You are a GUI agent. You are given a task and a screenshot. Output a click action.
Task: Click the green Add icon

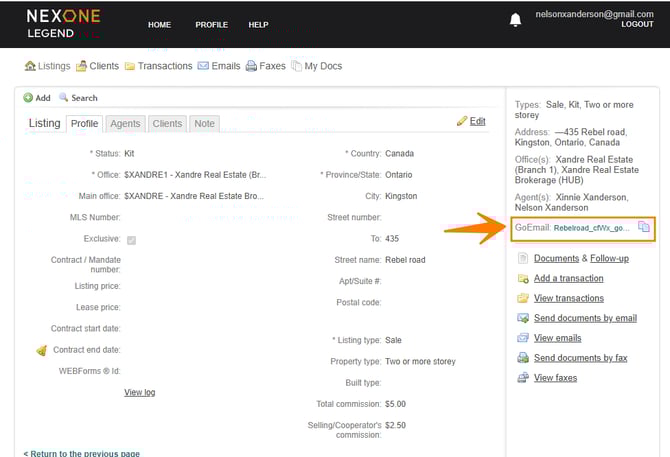click(x=28, y=98)
